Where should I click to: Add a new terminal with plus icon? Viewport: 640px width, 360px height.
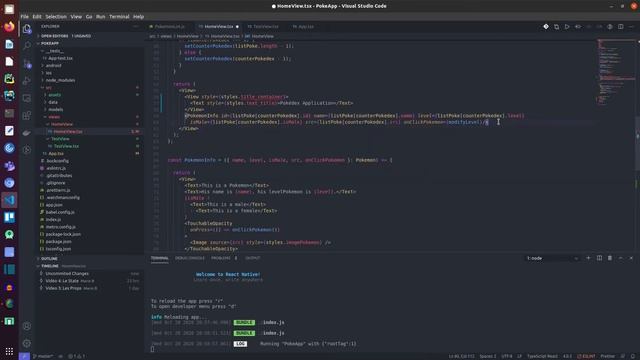pyautogui.click(x=588, y=258)
